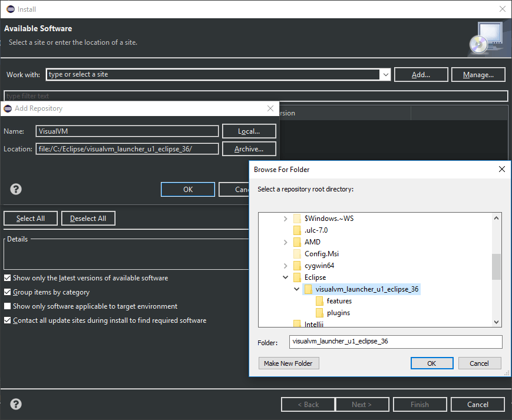Click the help icon at Install window bottom

(16, 404)
